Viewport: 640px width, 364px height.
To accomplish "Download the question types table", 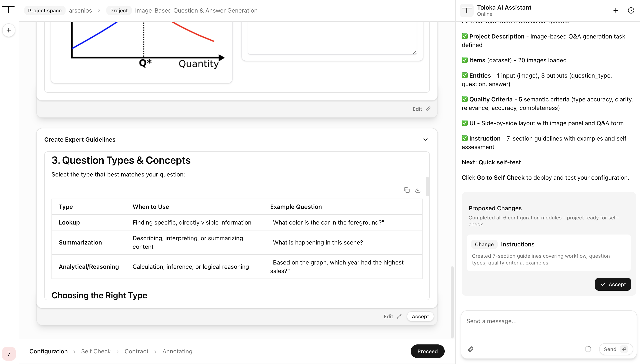I will point(418,190).
